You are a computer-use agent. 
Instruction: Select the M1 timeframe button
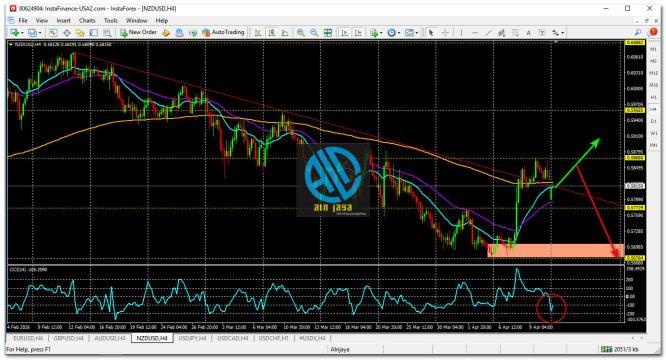653,49
